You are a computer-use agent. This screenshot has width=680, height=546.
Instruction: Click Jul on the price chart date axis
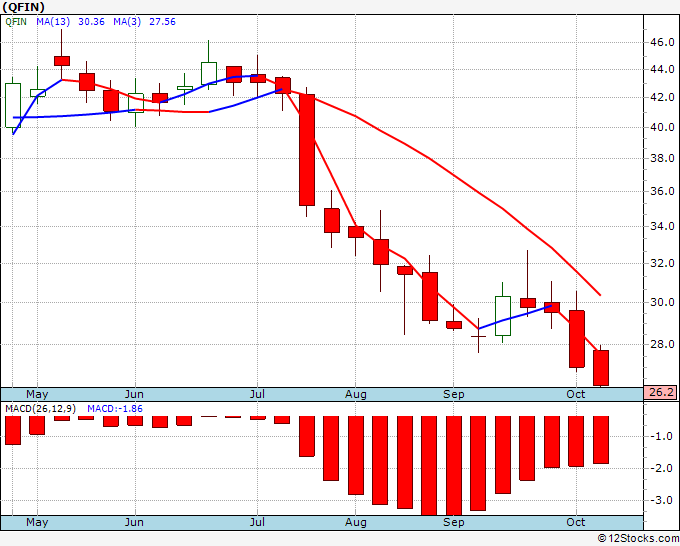tap(257, 394)
